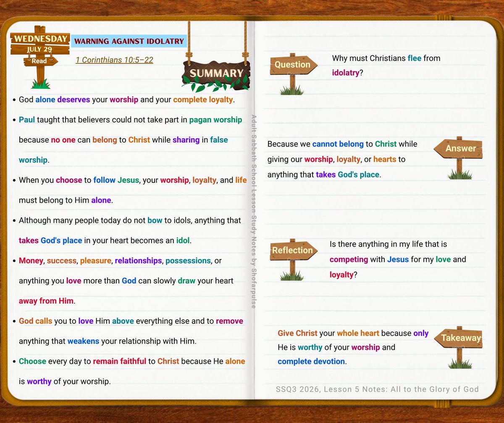Viewport: 504px width, 423px height.
Task: Click the words 'away from Him'
Action: [46, 301]
